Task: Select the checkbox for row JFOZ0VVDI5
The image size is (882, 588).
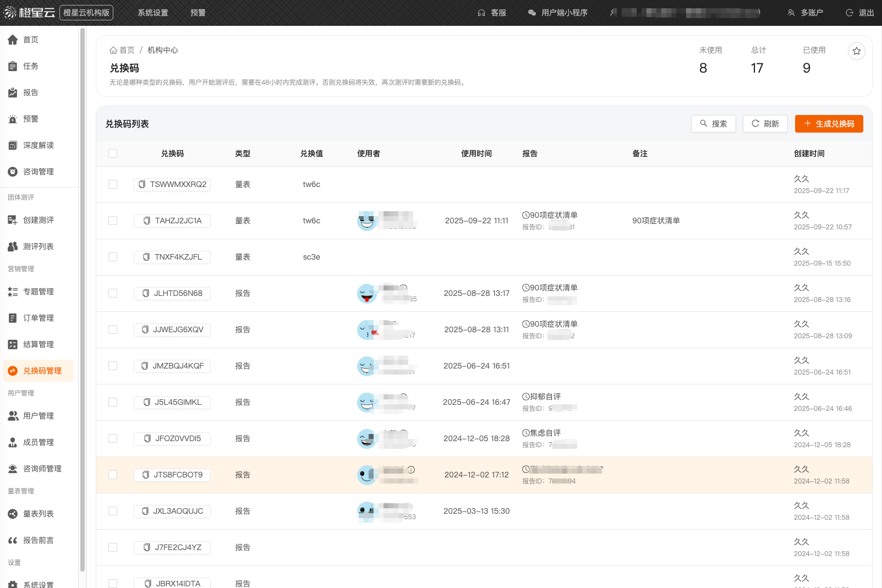Action: tap(113, 438)
